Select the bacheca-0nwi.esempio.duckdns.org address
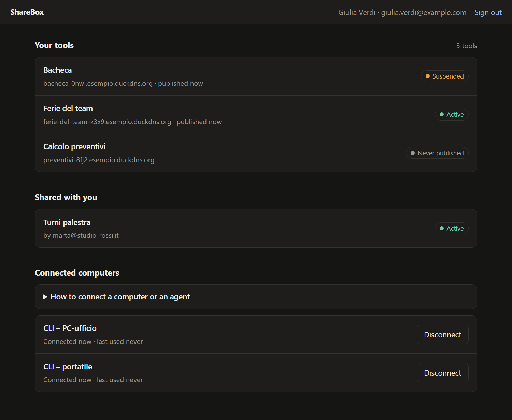512x420 pixels. point(98,83)
